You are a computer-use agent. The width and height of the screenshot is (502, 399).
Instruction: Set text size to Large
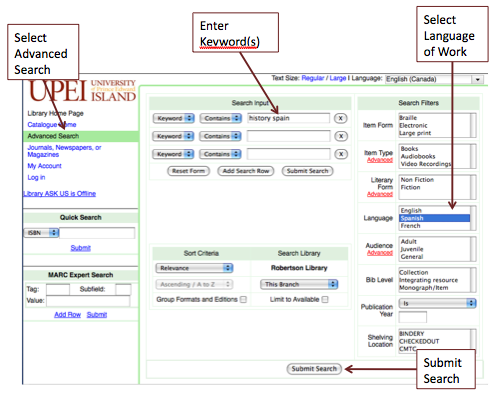338,78
